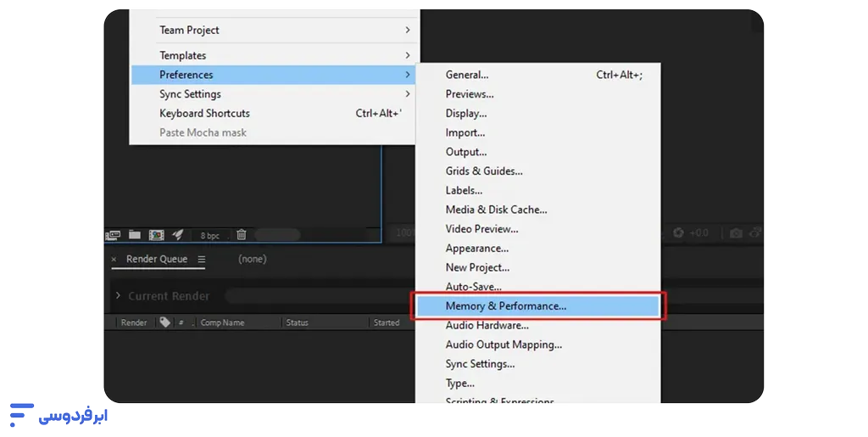Open Sync Settings in Preferences submenu

pos(538,364)
